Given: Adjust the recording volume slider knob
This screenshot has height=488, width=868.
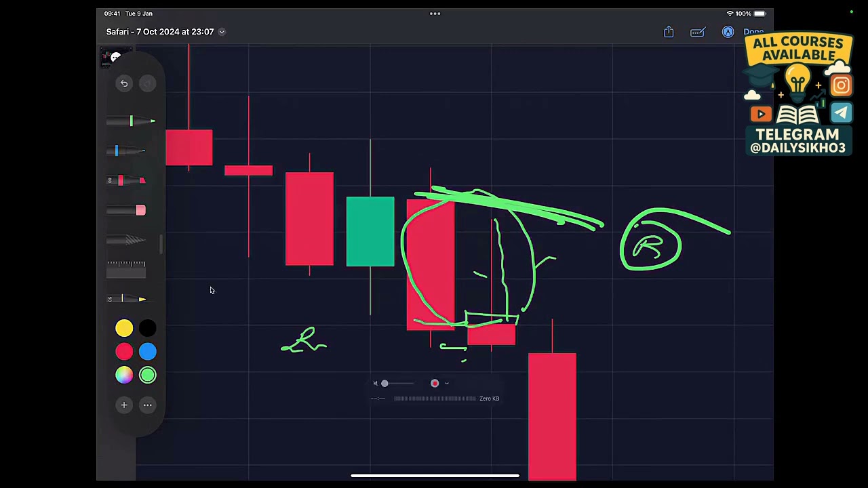Looking at the screenshot, I should pyautogui.click(x=384, y=384).
